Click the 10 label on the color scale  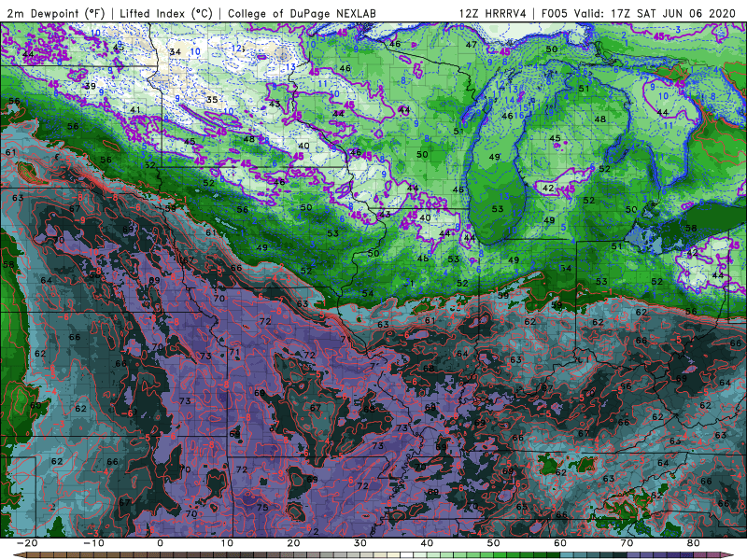[x=227, y=543]
